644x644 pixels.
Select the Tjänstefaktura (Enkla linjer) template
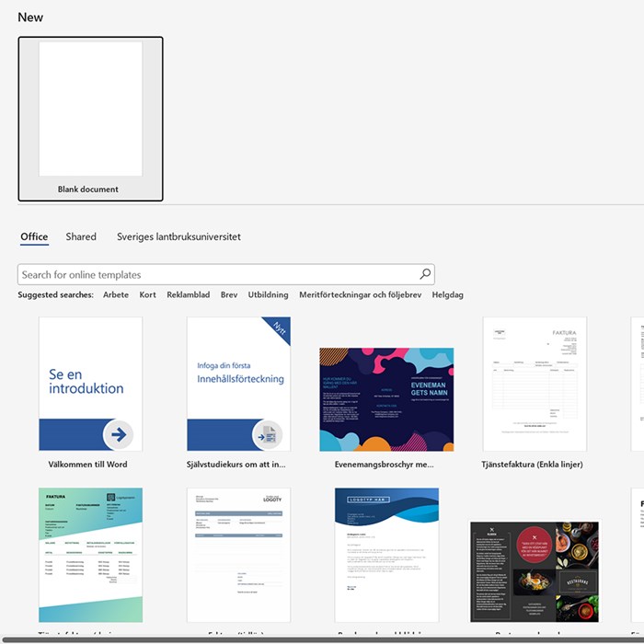[535, 385]
